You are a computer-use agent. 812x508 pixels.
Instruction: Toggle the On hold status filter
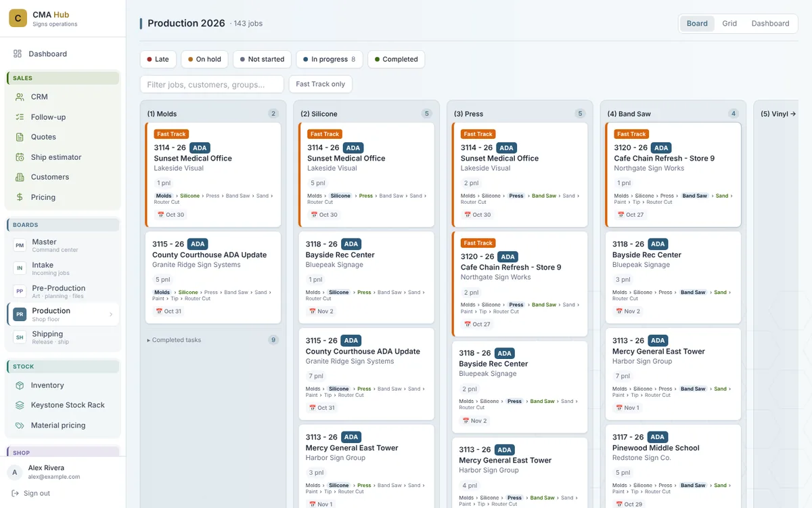pos(205,60)
